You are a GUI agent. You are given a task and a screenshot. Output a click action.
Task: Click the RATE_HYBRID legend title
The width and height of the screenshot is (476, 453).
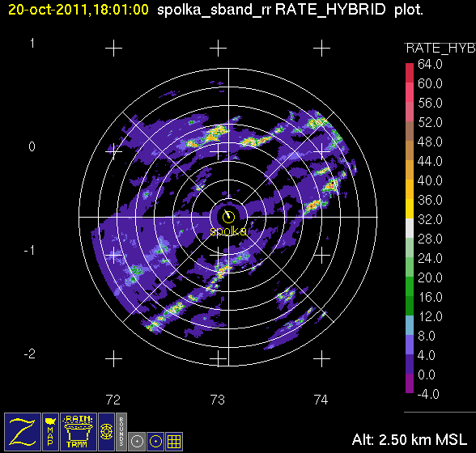click(x=440, y=49)
